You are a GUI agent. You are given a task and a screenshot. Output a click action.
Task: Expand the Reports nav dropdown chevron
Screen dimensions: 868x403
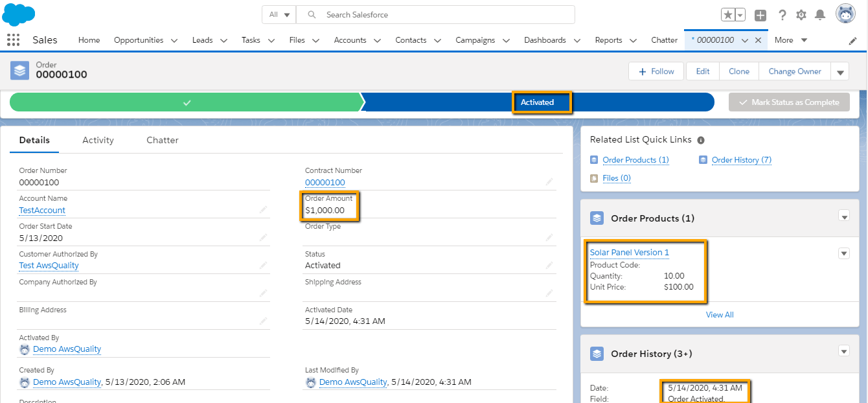633,40
